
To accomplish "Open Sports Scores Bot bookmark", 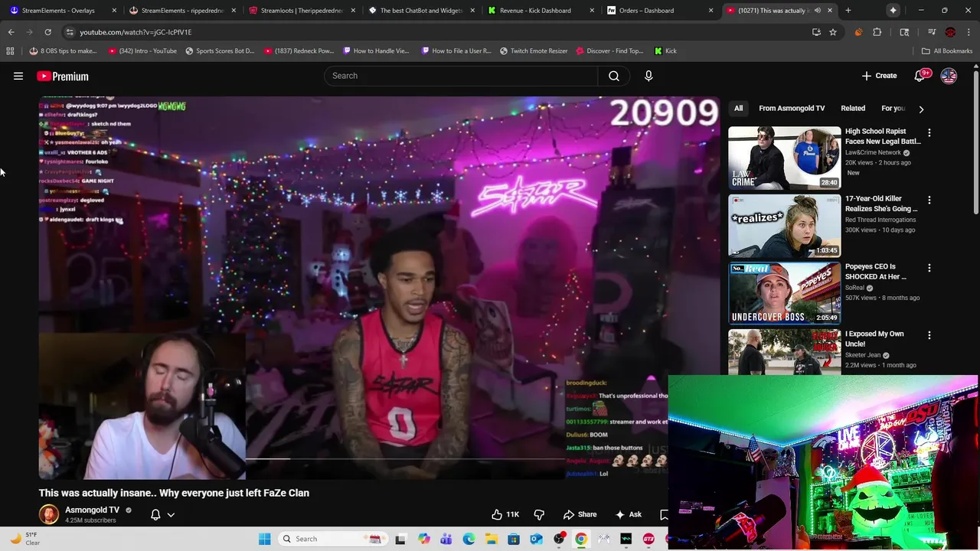I will pyautogui.click(x=220, y=51).
